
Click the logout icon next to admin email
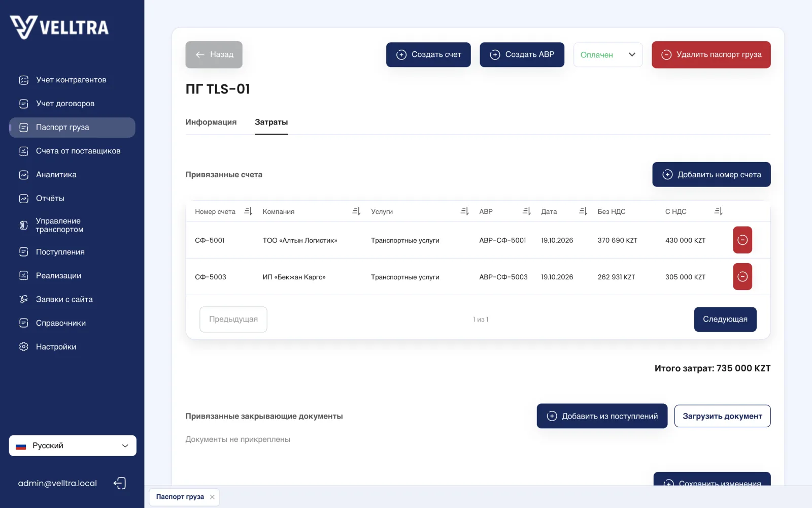[120, 483]
